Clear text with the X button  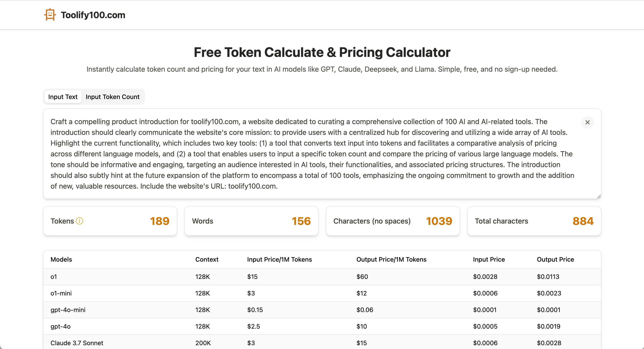click(587, 122)
